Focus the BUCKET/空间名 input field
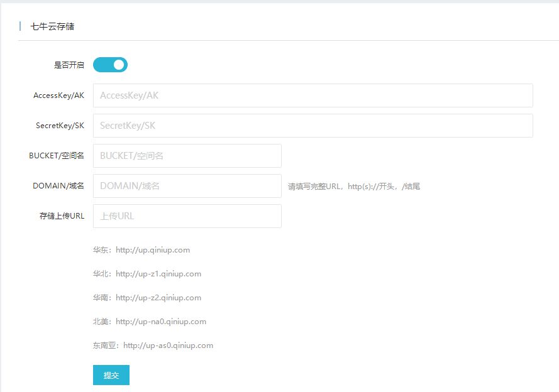This screenshot has width=559, height=392. 187,155
